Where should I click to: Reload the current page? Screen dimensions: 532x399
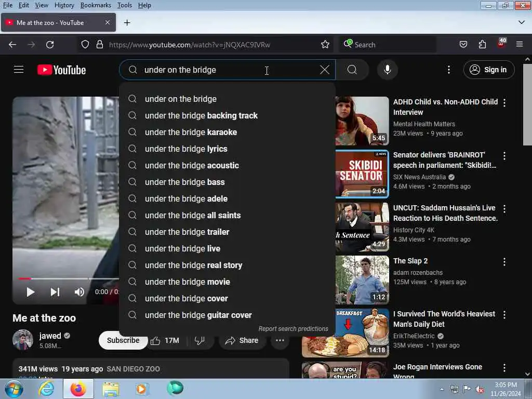50,45
